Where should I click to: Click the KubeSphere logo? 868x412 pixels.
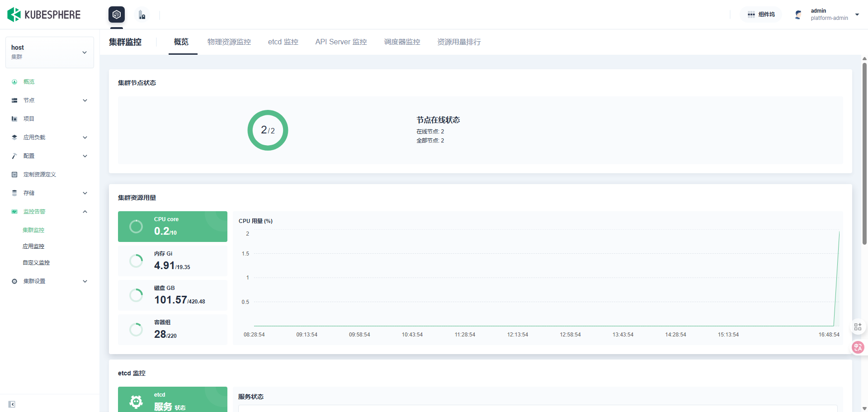tap(44, 14)
